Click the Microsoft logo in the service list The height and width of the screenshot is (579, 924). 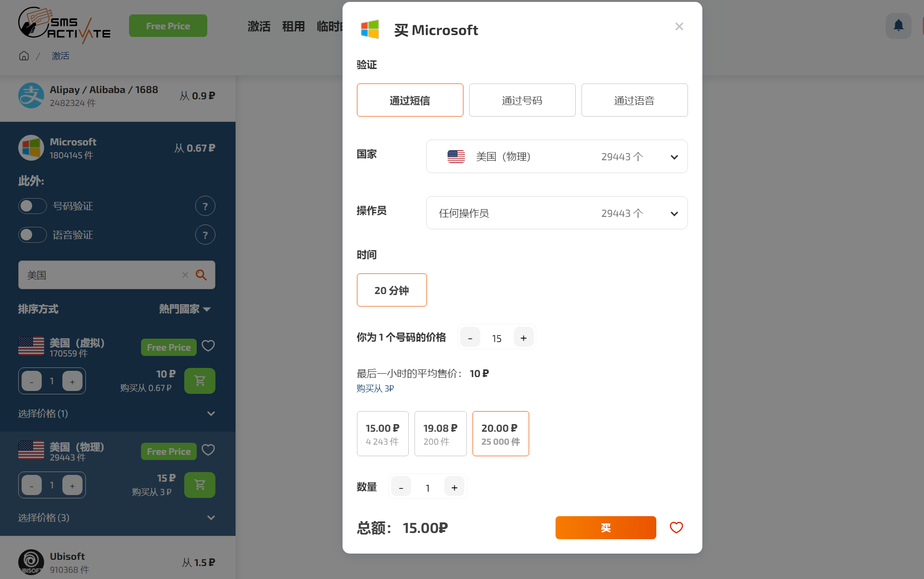tap(31, 148)
